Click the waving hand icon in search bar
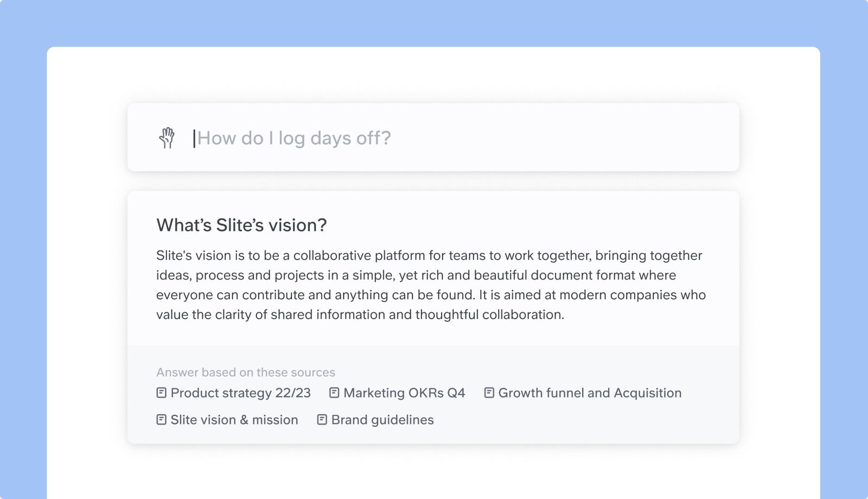The image size is (868, 499). [x=167, y=138]
